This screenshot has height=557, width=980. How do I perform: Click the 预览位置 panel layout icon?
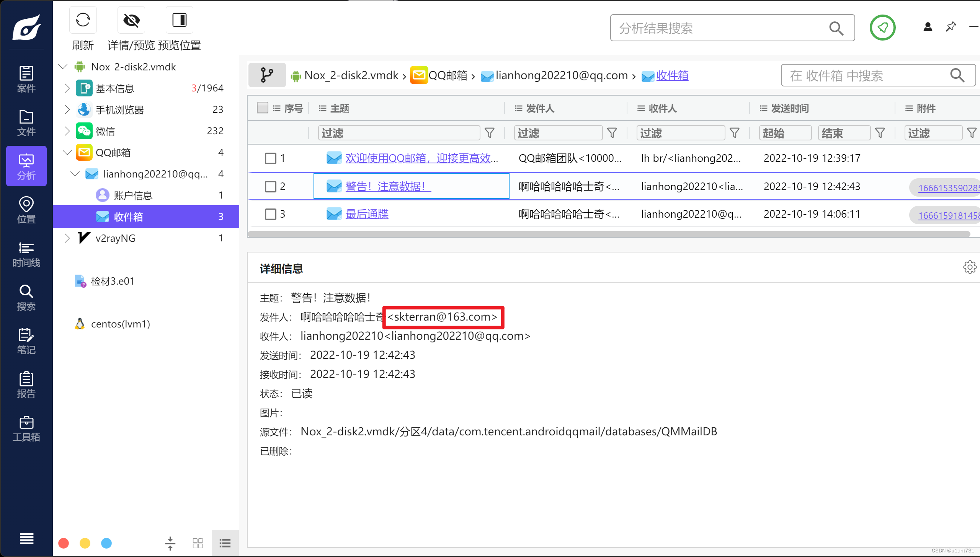179,20
